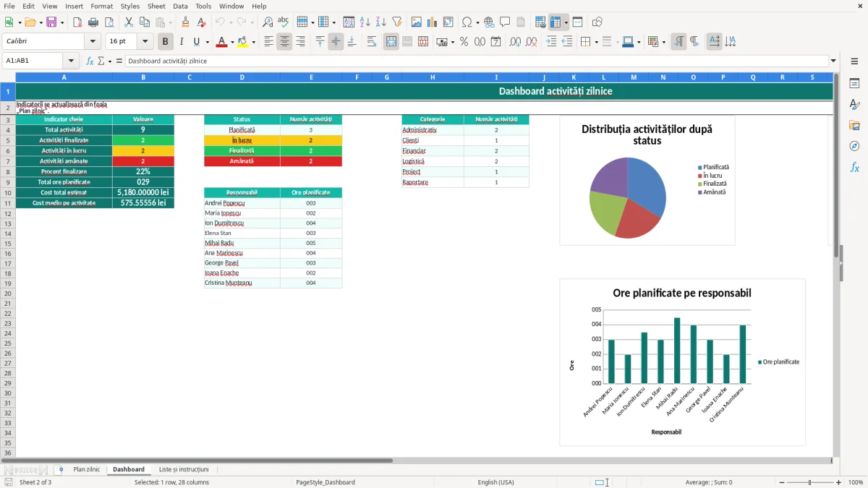Toggle Center Vertically alignment

click(x=336, y=42)
